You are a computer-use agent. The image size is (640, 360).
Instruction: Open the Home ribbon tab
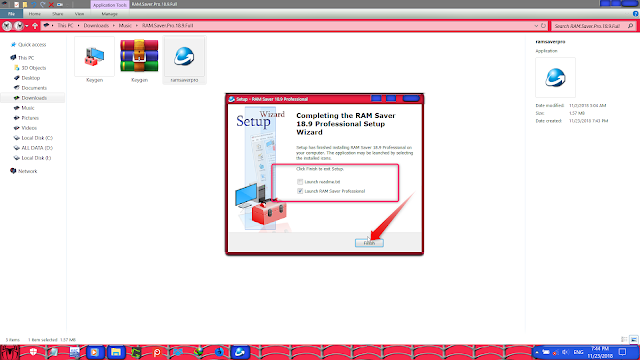click(x=35, y=14)
